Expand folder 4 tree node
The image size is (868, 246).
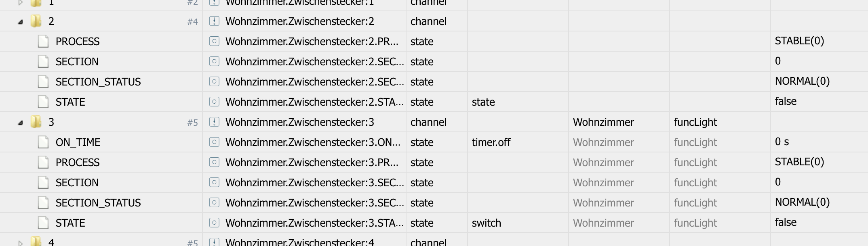[21, 243]
